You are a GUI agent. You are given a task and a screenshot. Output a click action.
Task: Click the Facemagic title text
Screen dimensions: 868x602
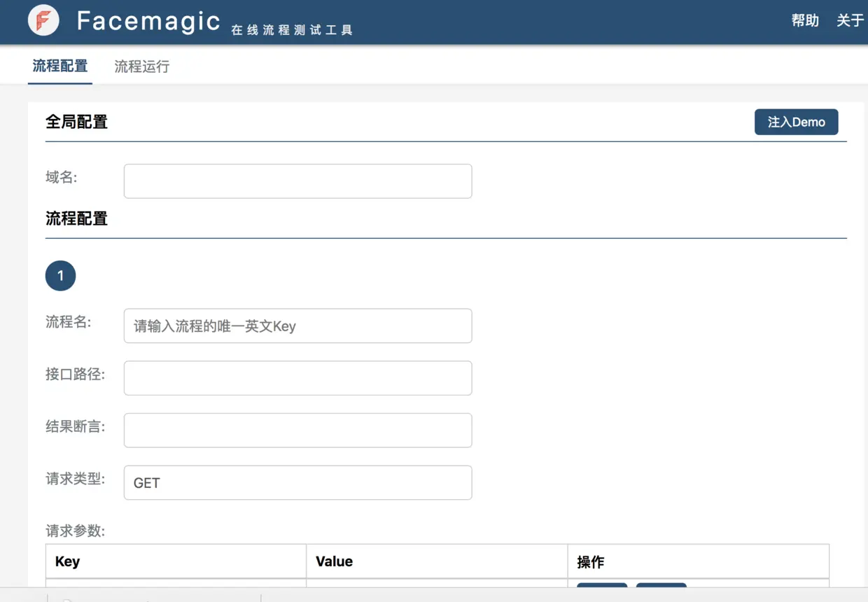(x=148, y=21)
